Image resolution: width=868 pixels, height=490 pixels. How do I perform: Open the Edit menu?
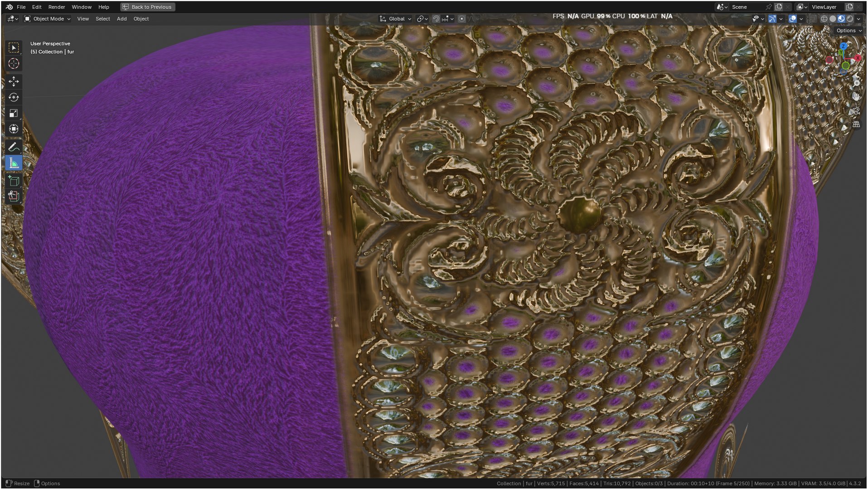[x=37, y=7]
